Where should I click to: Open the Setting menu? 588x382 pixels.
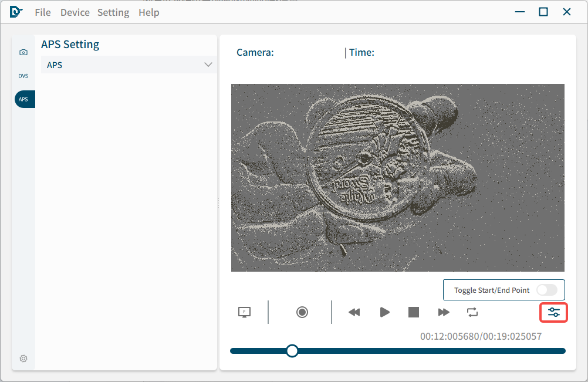coord(113,12)
